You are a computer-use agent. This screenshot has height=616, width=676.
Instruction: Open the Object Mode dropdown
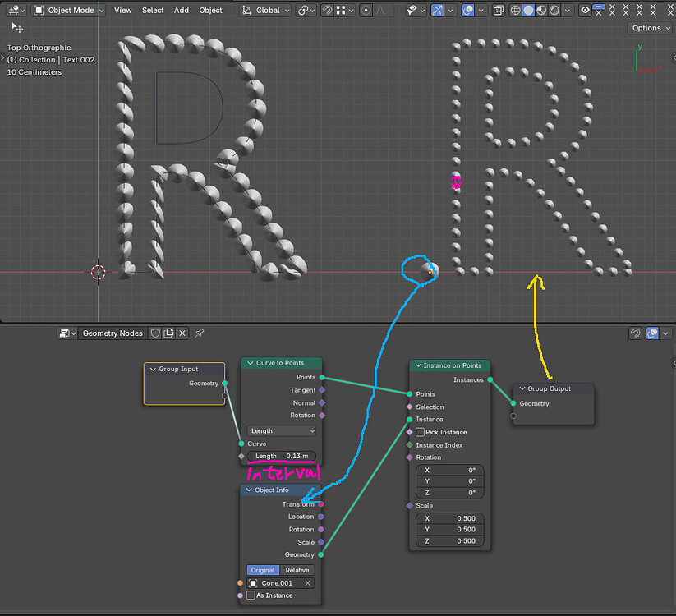69,11
